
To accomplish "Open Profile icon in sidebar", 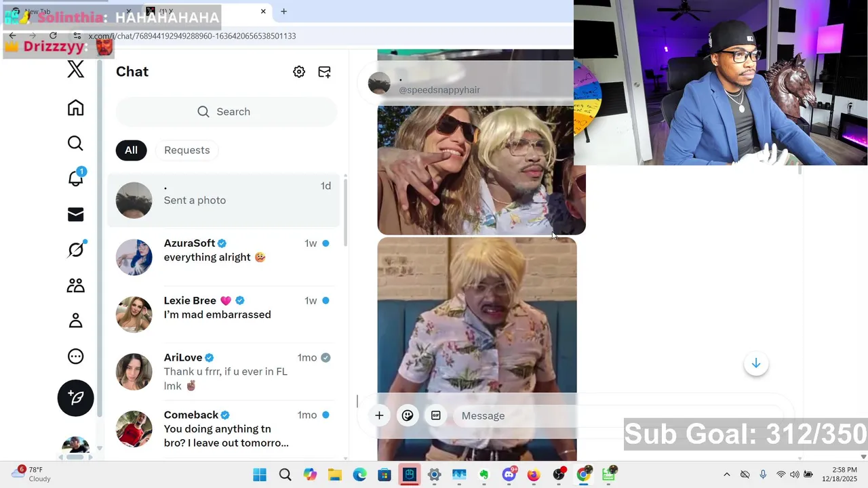I will coord(76,321).
